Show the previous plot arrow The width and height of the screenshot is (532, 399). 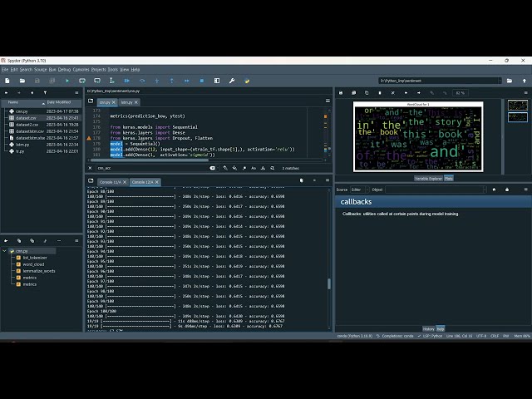click(x=406, y=93)
